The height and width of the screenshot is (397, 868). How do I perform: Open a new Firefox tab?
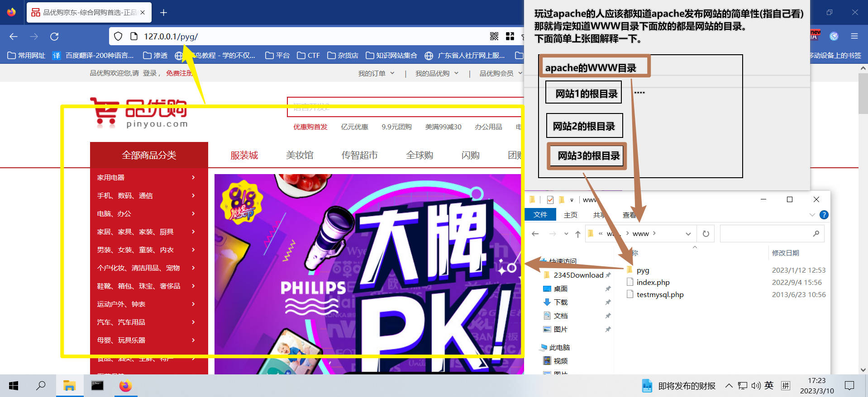[164, 13]
